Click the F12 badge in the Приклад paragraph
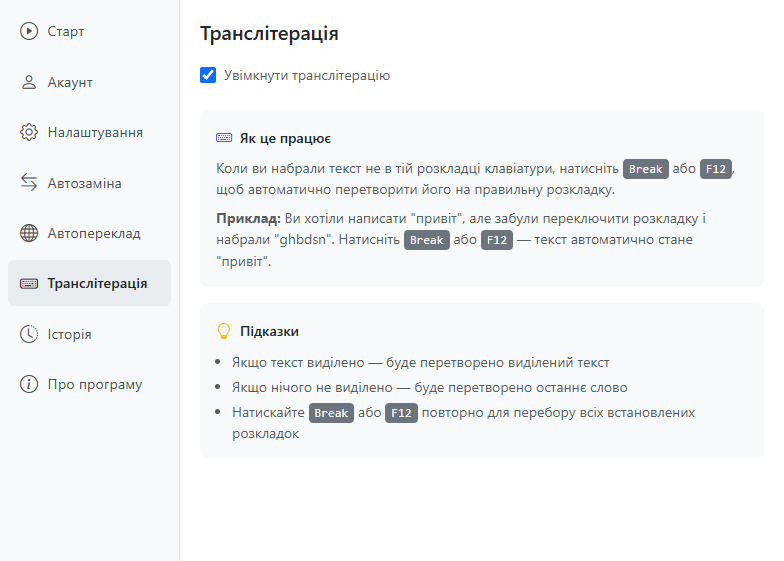The height and width of the screenshot is (561, 784). [x=496, y=240]
